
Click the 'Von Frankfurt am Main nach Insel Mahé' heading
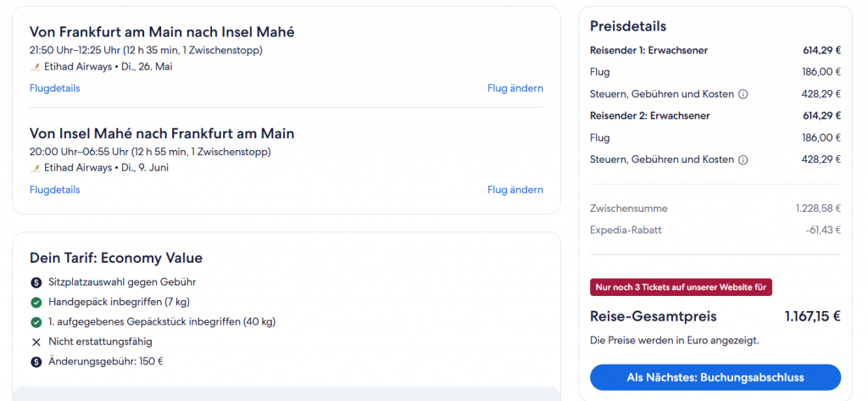[162, 32]
